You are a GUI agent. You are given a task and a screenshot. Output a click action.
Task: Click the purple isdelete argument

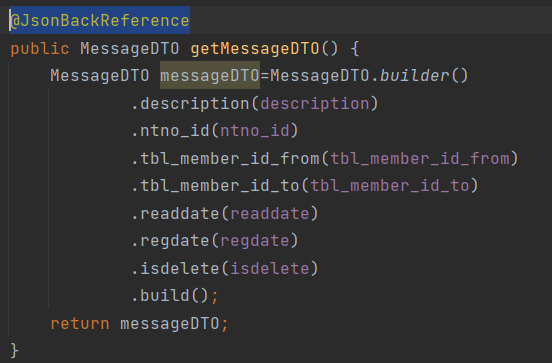[270, 268]
